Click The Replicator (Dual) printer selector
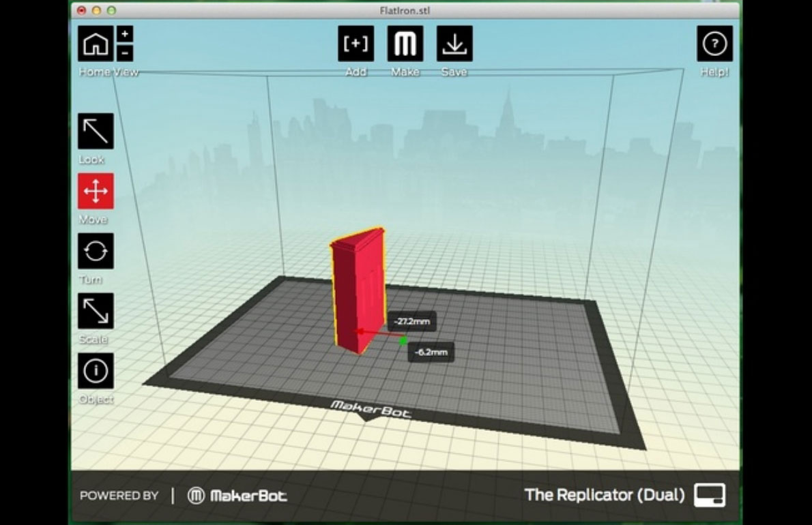Screen dimensions: 812x525 tap(605, 495)
